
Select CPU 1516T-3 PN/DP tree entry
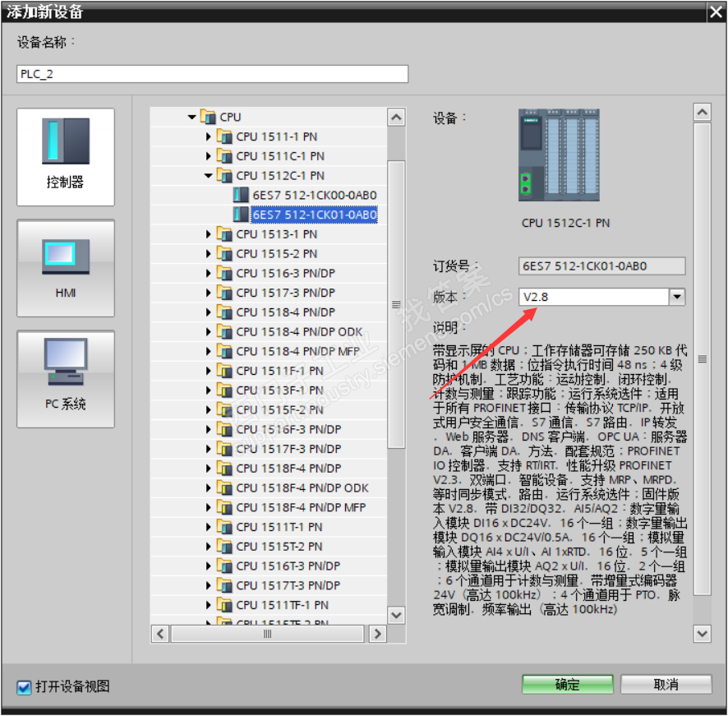coord(288,566)
